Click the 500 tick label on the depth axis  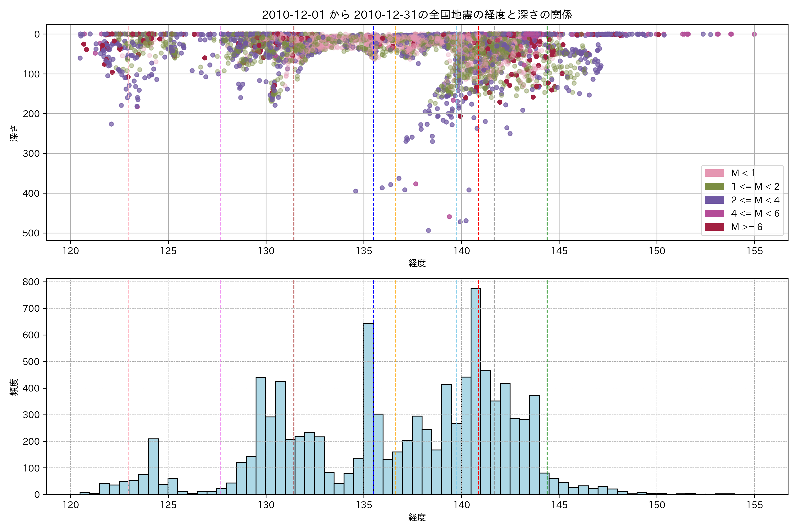(x=31, y=233)
